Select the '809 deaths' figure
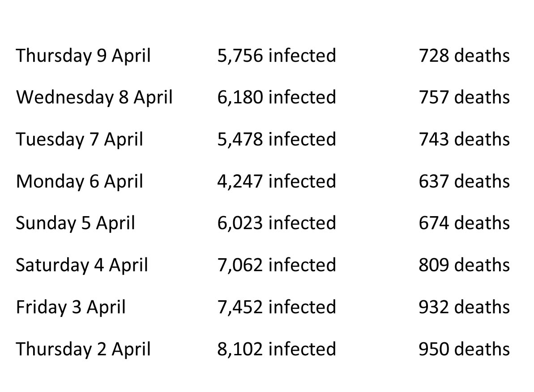 click(464, 264)
